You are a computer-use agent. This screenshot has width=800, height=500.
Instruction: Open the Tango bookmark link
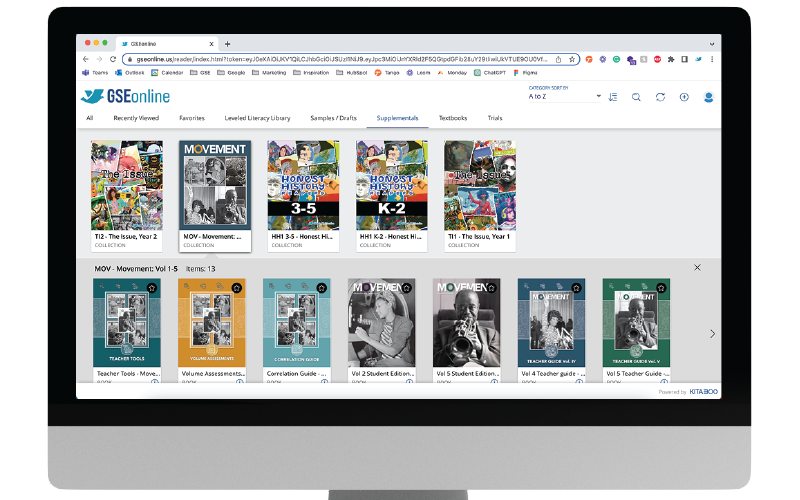[x=387, y=73]
